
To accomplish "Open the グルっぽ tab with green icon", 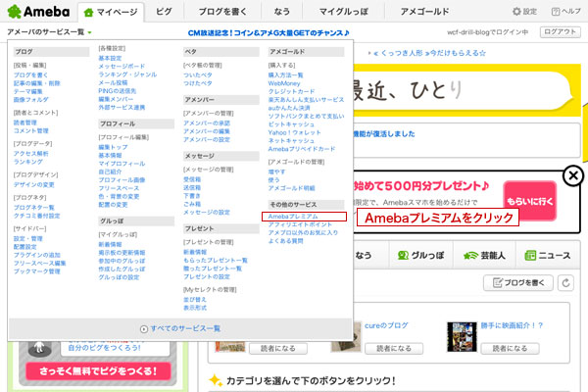I will pos(420,256).
